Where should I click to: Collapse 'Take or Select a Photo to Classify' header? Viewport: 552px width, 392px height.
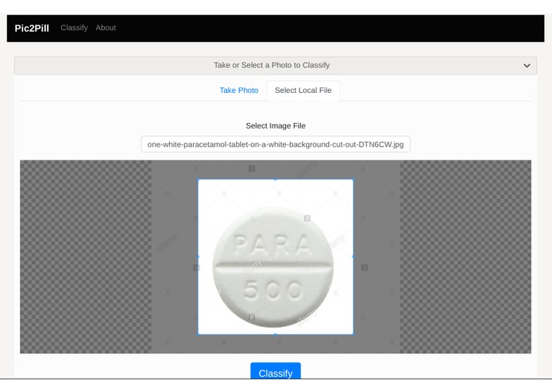[x=276, y=65]
